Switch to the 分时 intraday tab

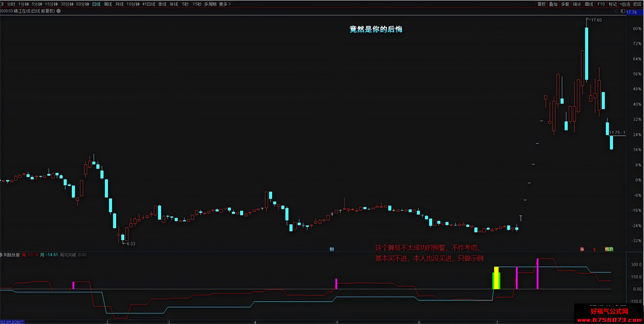(x=11, y=4)
